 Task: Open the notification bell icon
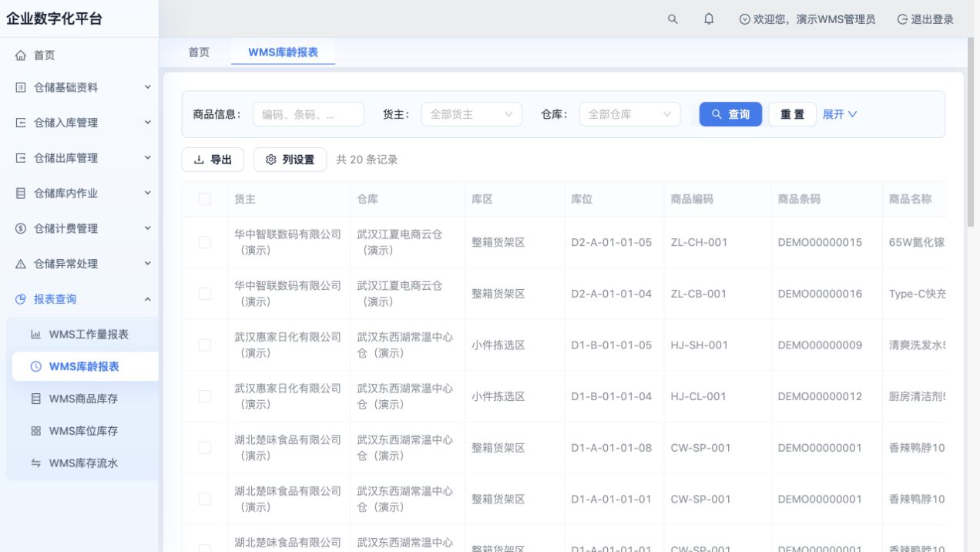(x=709, y=19)
